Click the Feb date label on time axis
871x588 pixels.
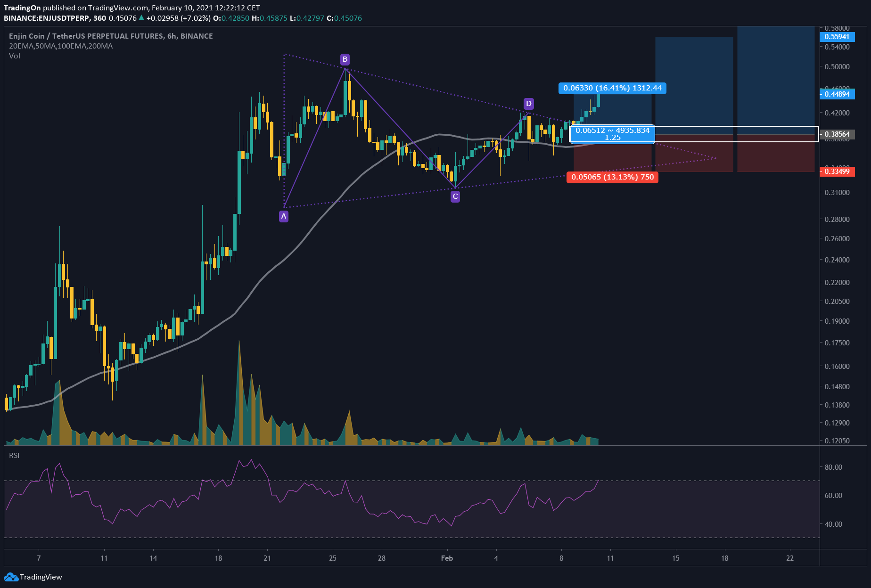click(x=447, y=558)
